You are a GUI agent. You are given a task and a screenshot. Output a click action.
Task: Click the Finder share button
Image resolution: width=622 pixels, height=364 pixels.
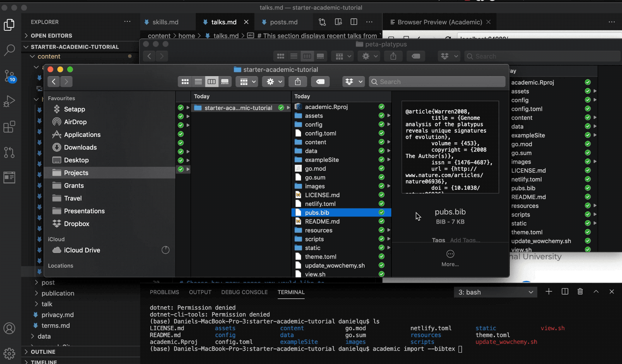[298, 82]
